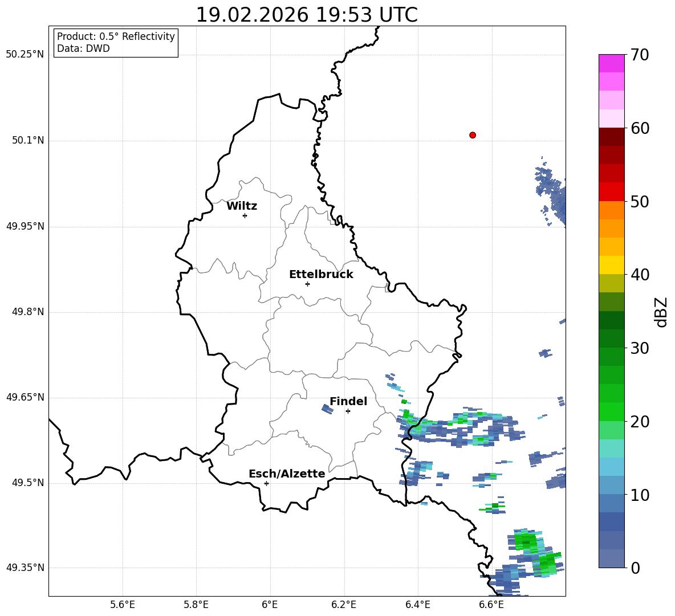Click the colorbar tick label 30

tap(640, 348)
